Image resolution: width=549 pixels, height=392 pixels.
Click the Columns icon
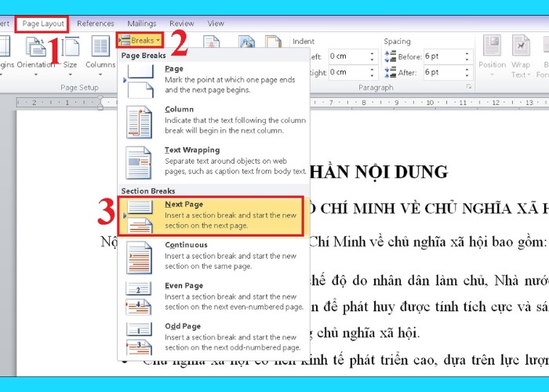click(100, 46)
